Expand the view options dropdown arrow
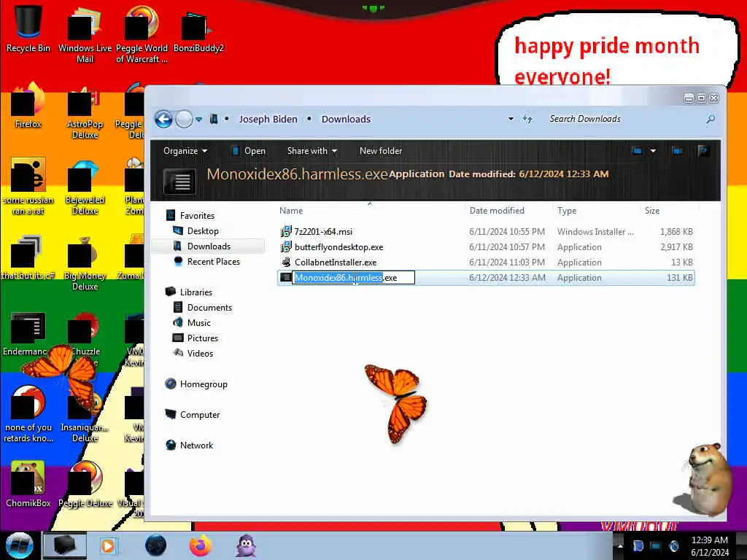 (653, 151)
